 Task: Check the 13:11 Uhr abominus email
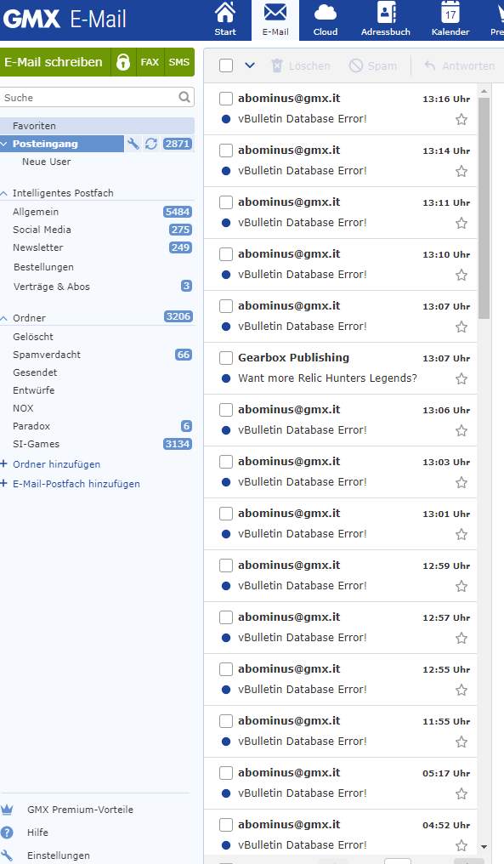pos(226,202)
